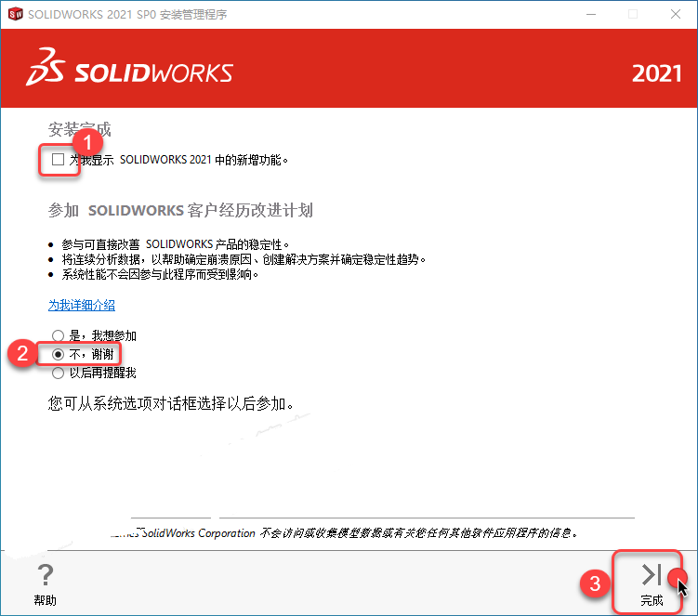Toggle the show SOLIDWORKS 2021 new features checkbox
This screenshot has height=616, width=698.
coord(58,159)
